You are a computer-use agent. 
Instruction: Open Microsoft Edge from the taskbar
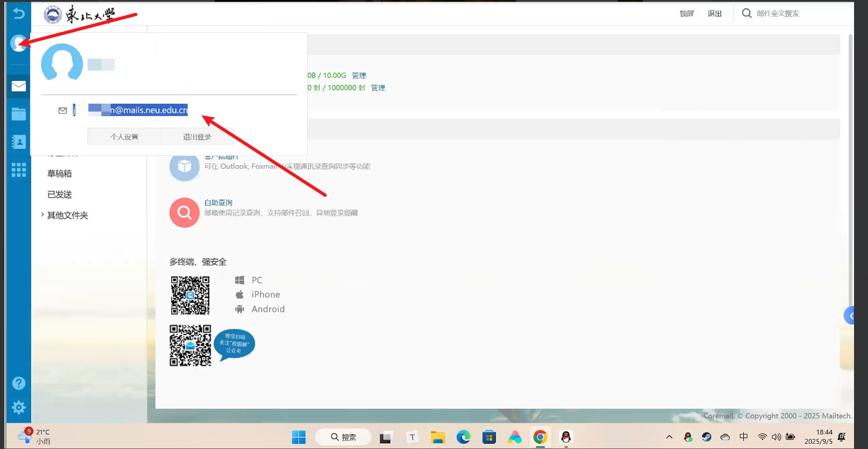coord(463,437)
